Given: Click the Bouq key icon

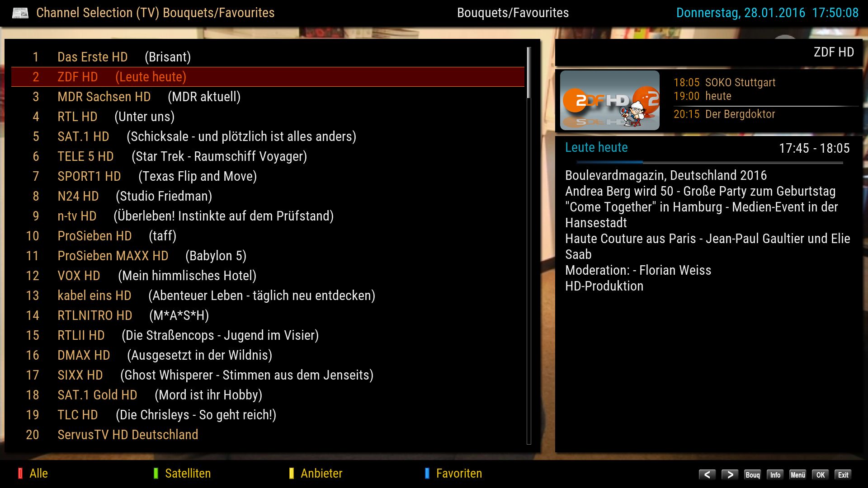Looking at the screenshot, I should (752, 474).
